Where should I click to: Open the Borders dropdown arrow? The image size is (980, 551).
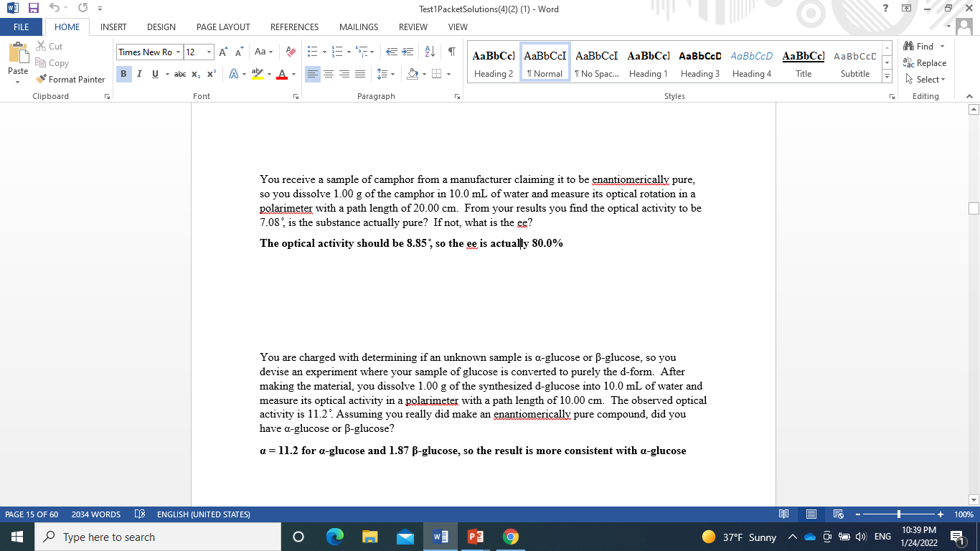click(x=448, y=74)
